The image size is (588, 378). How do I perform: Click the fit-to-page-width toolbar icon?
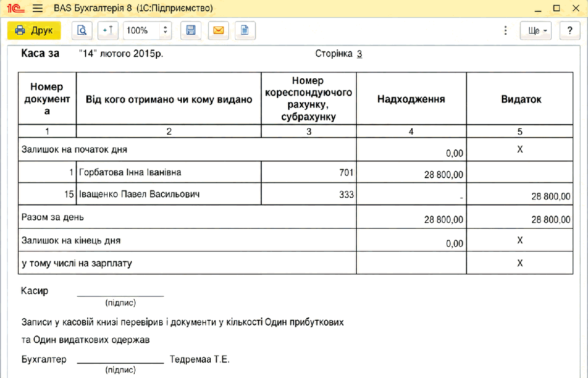coord(108,30)
